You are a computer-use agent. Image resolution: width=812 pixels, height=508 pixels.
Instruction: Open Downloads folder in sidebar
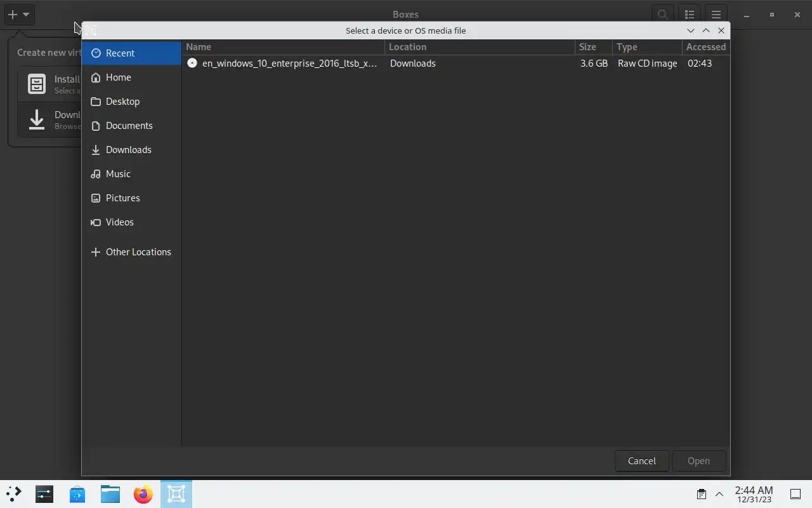coord(131,150)
